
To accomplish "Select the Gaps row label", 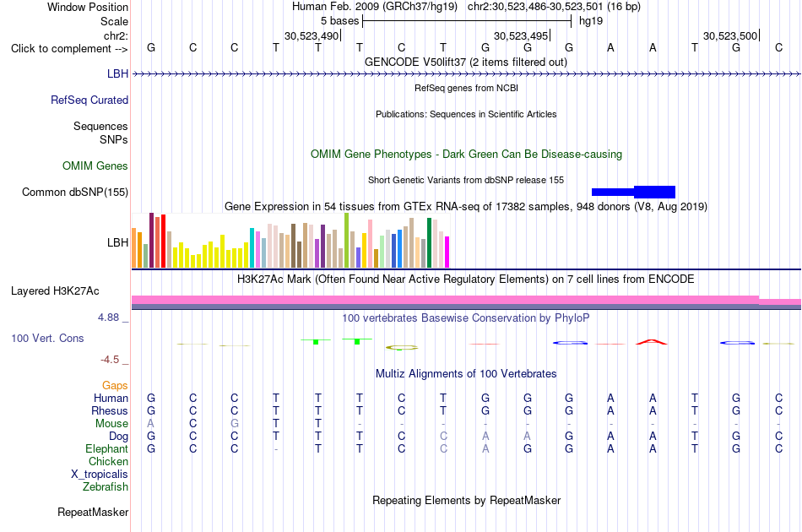I will [x=115, y=385].
